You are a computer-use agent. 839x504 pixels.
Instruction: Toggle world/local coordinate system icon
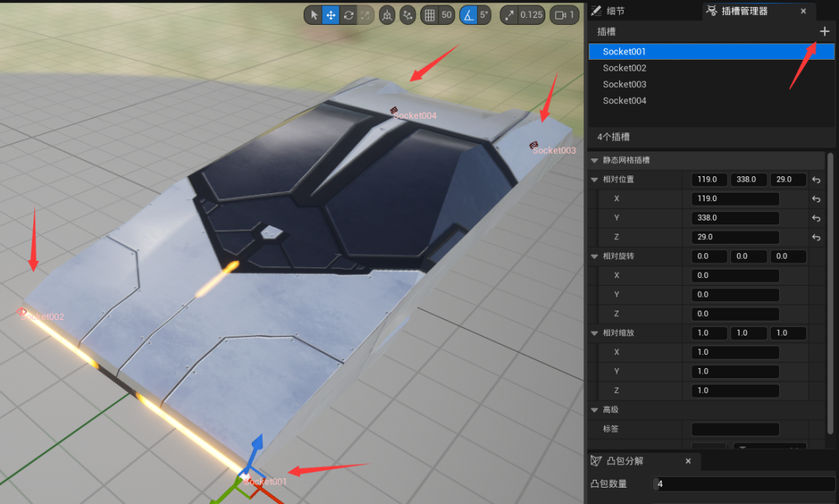pos(387,15)
